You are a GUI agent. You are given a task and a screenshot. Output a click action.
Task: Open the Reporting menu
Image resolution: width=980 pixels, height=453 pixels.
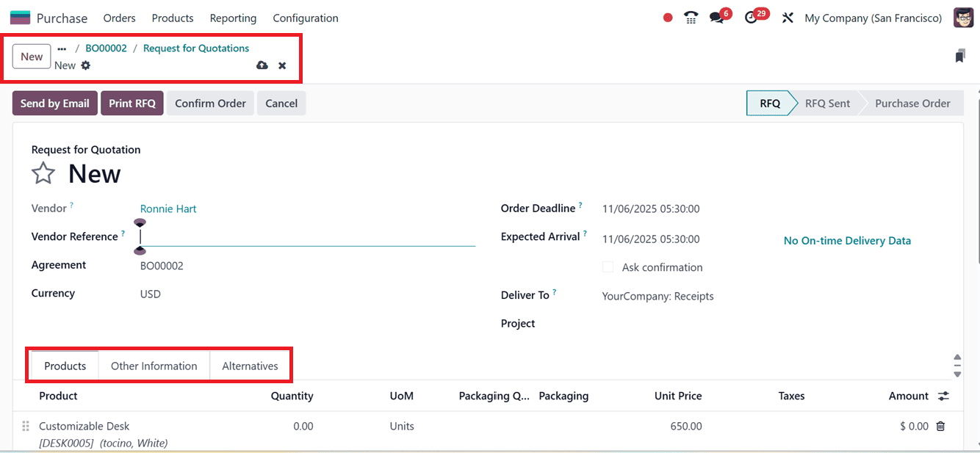tap(233, 18)
